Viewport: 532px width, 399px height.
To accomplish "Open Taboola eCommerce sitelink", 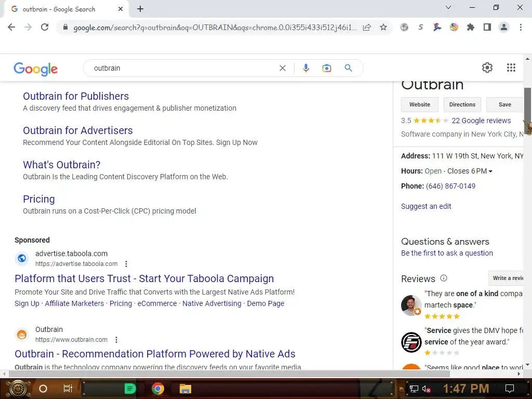I will point(157,303).
